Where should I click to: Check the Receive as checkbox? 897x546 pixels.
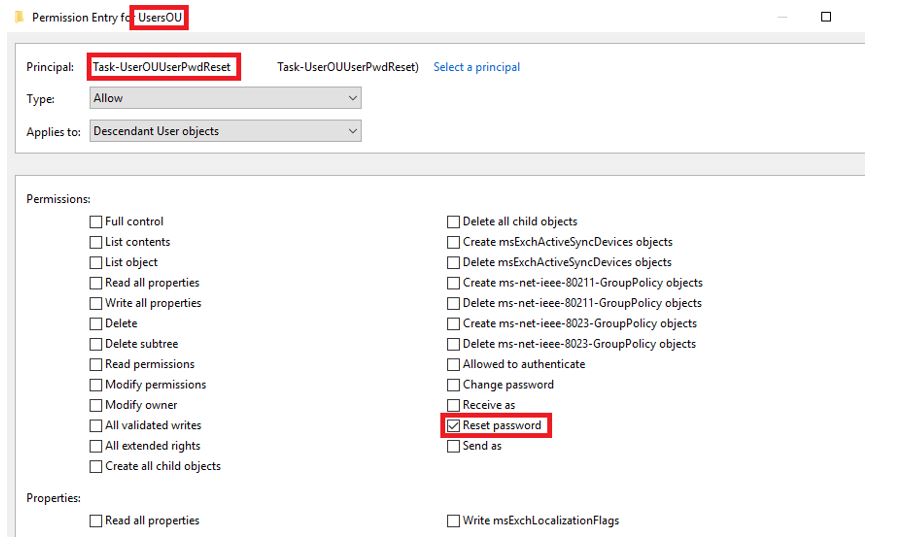(453, 405)
